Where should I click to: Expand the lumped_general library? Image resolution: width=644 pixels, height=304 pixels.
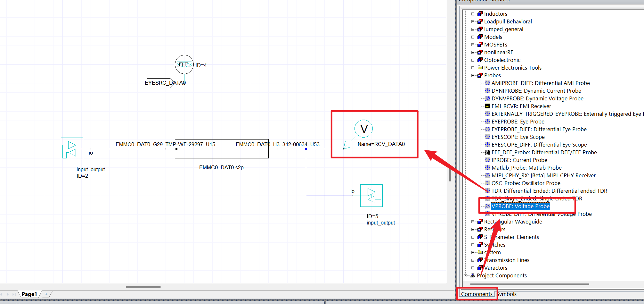coord(473,29)
